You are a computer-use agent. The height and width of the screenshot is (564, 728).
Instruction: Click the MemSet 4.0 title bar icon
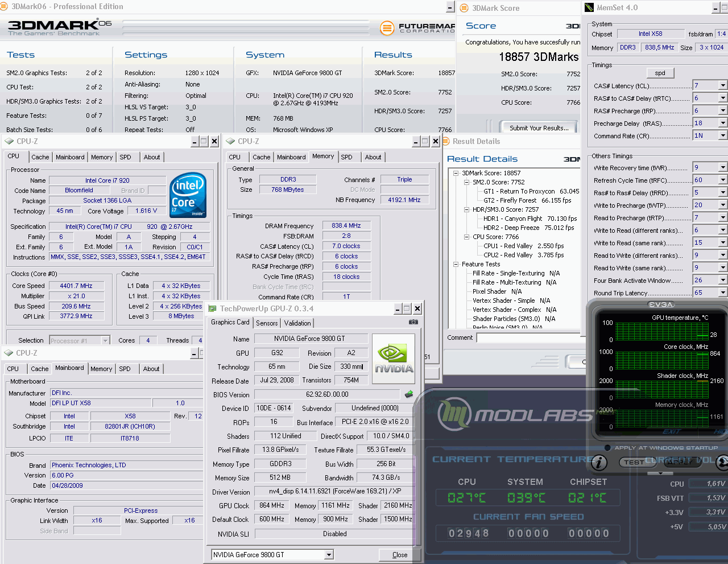click(x=589, y=7)
